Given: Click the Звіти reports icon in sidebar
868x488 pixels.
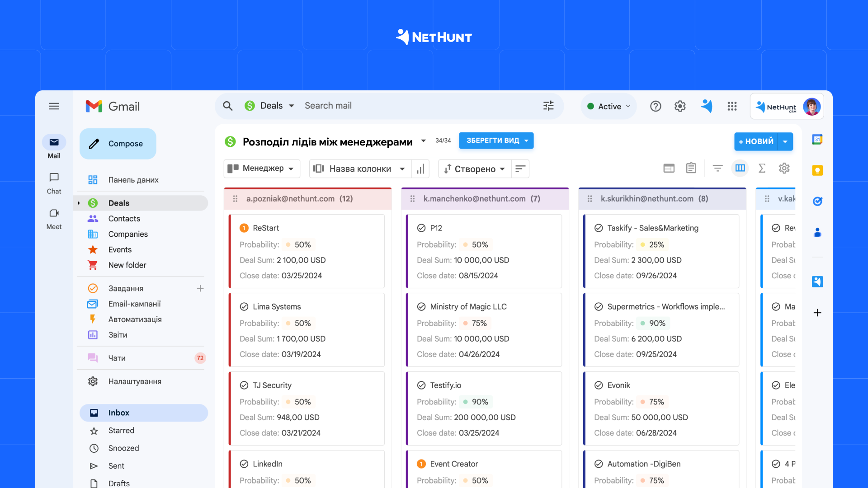Looking at the screenshot, I should click(93, 335).
